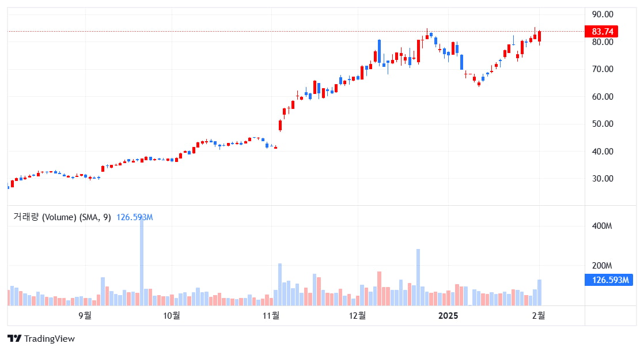The width and height of the screenshot is (644, 351).
Task: Select the red 83.74 current price label
Action: point(601,32)
